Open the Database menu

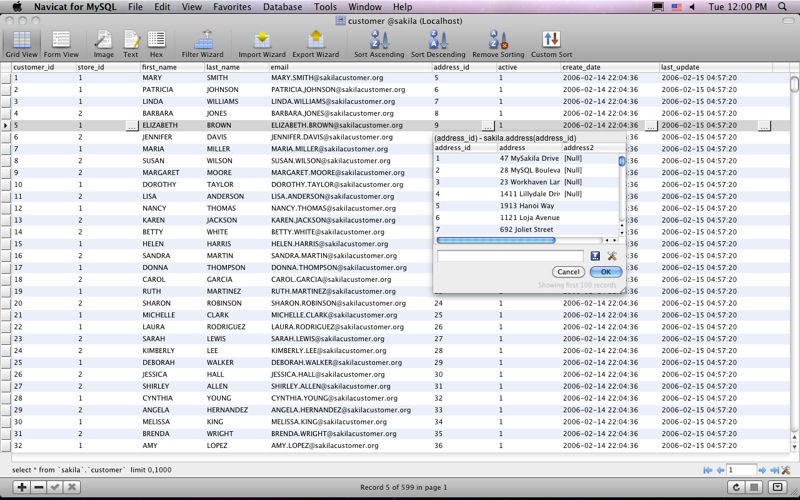[282, 7]
